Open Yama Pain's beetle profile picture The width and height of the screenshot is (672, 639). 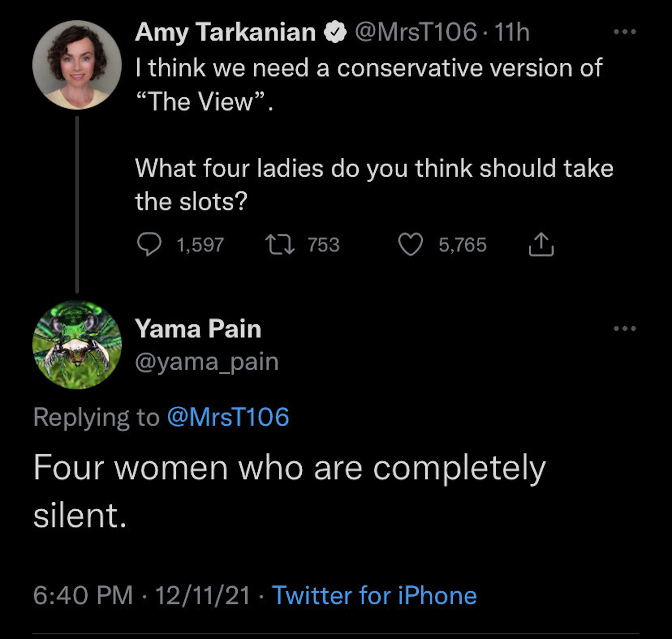[x=77, y=345]
